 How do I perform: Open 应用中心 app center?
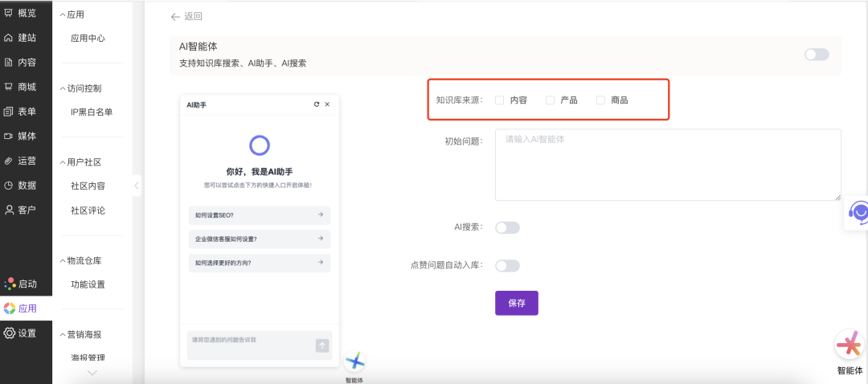pyautogui.click(x=88, y=39)
